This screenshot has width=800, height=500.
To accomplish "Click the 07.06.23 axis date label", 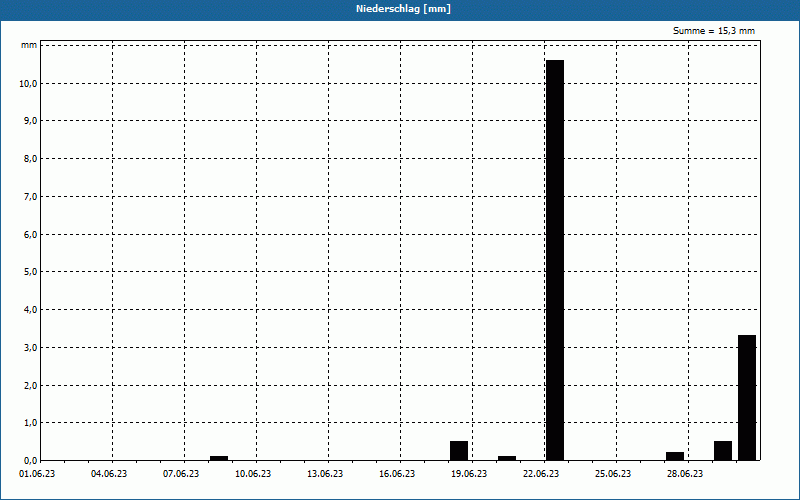I will point(181,474).
